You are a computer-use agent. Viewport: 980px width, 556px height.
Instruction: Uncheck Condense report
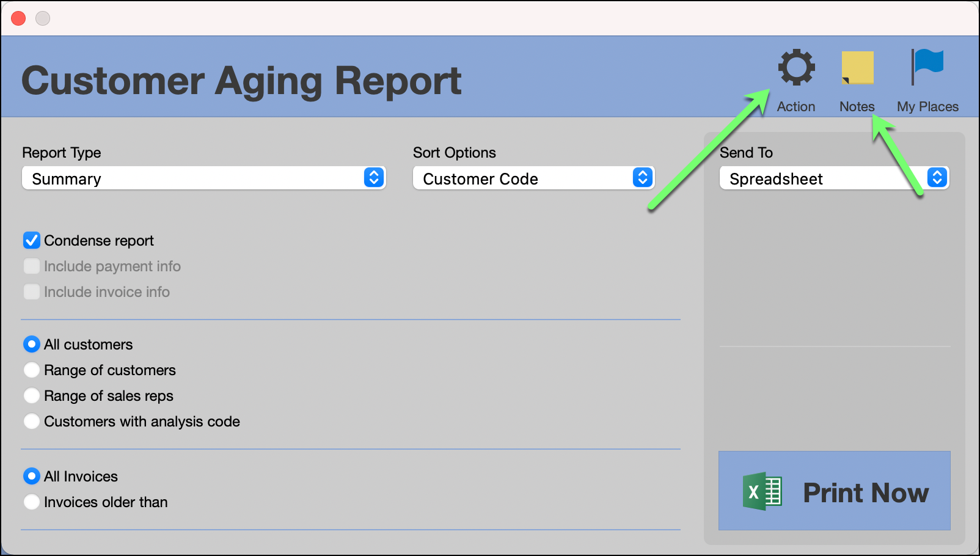tap(31, 240)
